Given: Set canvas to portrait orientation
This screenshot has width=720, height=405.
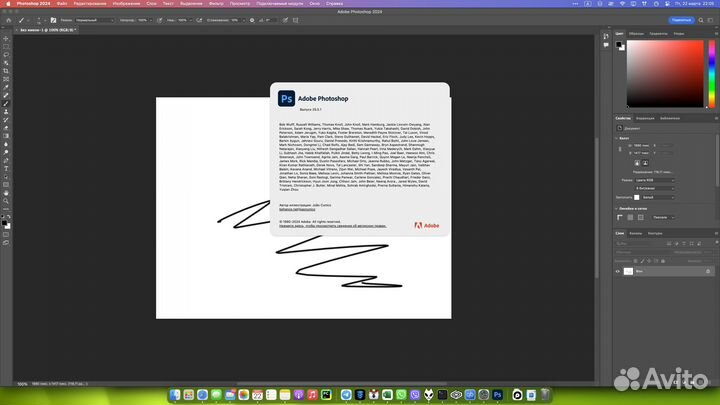Looking at the screenshot, I should click(x=637, y=163).
